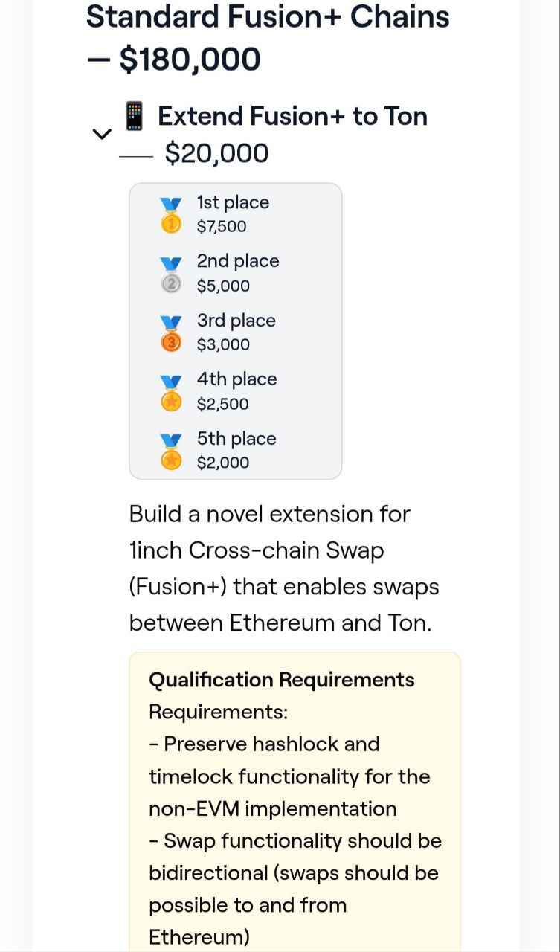Click the 5th place label
The image size is (560, 952).
click(236, 439)
